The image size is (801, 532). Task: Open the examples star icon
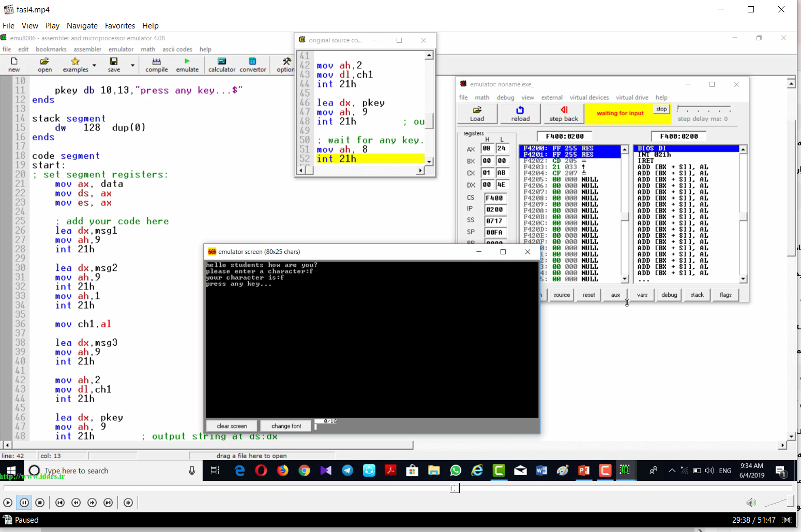[x=75, y=65]
